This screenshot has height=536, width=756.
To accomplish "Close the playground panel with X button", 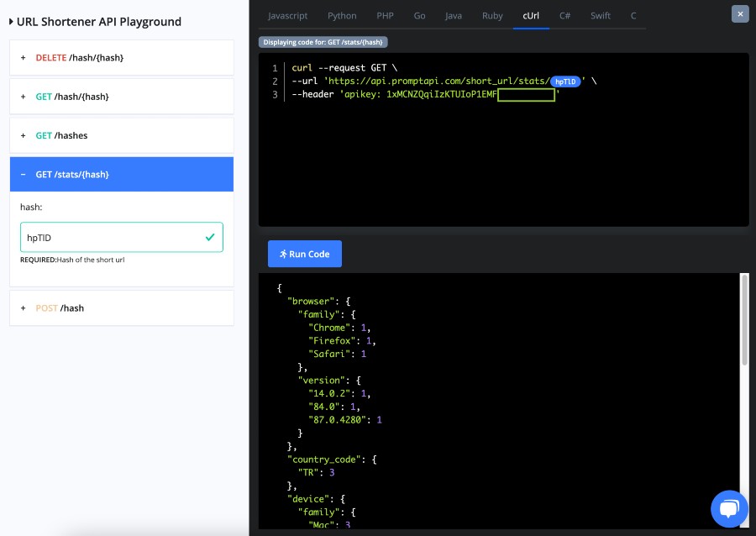I will coord(740,14).
